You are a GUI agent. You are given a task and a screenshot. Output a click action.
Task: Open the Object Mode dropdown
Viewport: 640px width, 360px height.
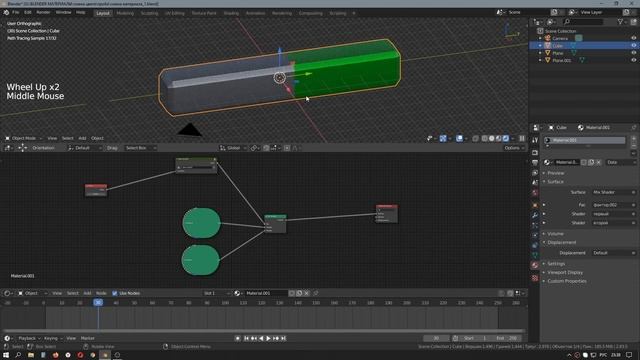click(24, 138)
